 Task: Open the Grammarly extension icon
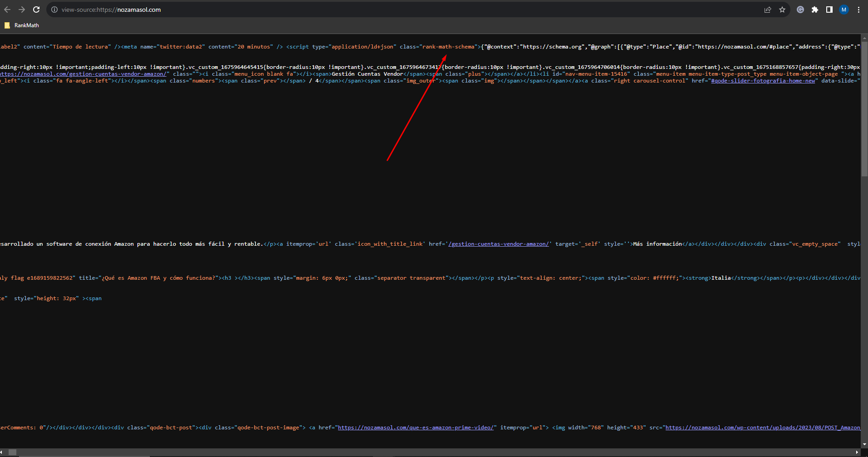click(800, 10)
